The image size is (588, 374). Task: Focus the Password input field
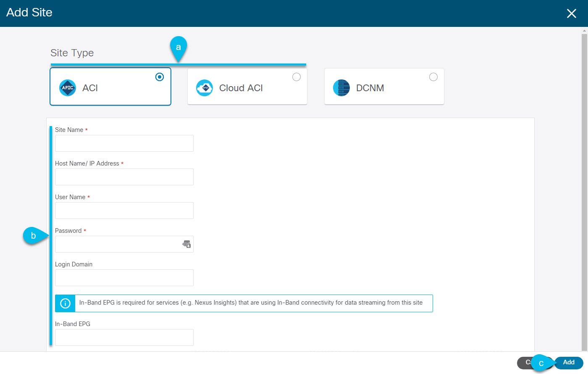click(x=124, y=244)
